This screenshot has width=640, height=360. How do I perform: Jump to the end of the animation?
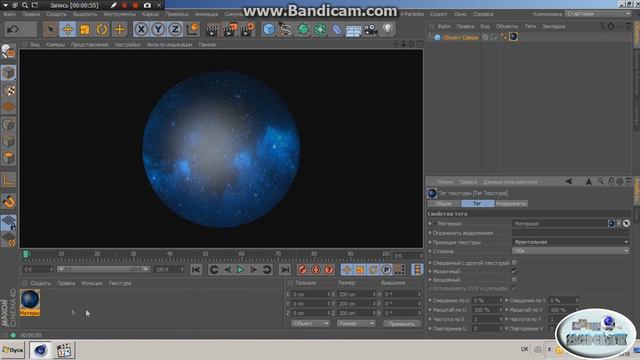(284, 269)
